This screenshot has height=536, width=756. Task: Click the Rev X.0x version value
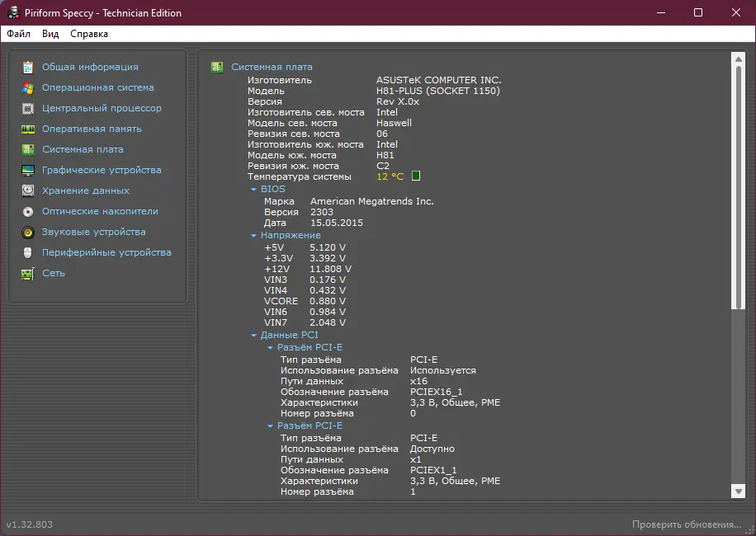(398, 101)
